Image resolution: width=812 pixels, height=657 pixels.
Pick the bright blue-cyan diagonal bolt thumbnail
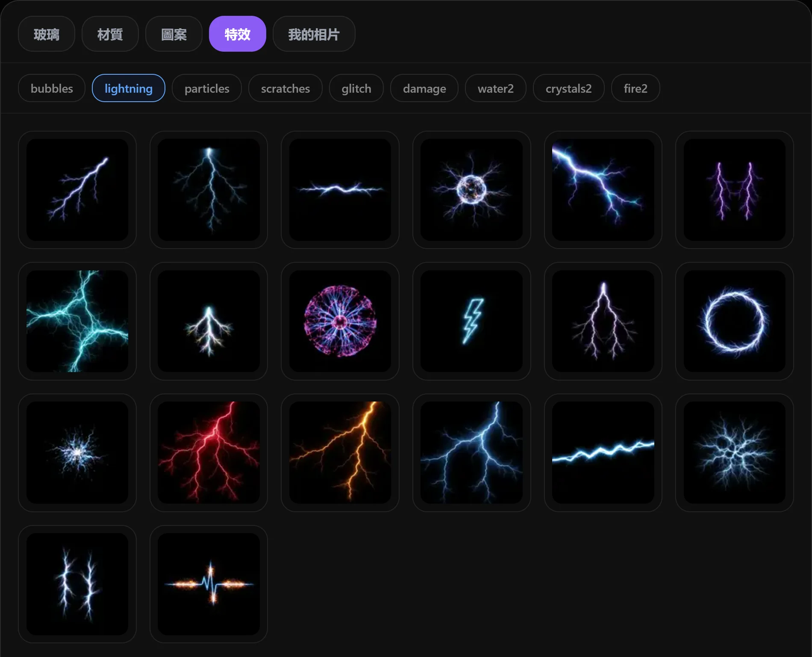click(603, 190)
